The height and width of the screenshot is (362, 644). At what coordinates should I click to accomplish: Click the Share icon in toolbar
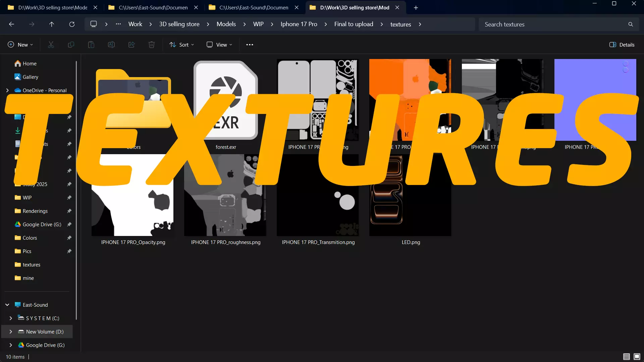click(x=131, y=45)
